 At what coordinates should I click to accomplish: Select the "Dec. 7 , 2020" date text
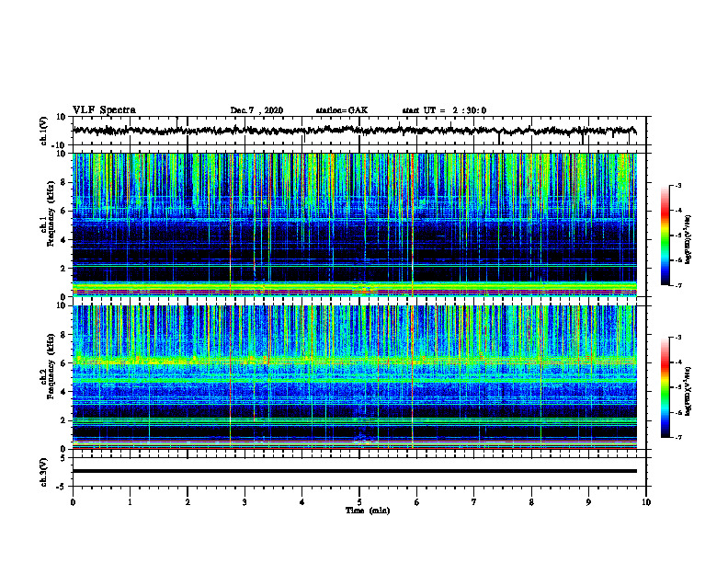tap(256, 110)
